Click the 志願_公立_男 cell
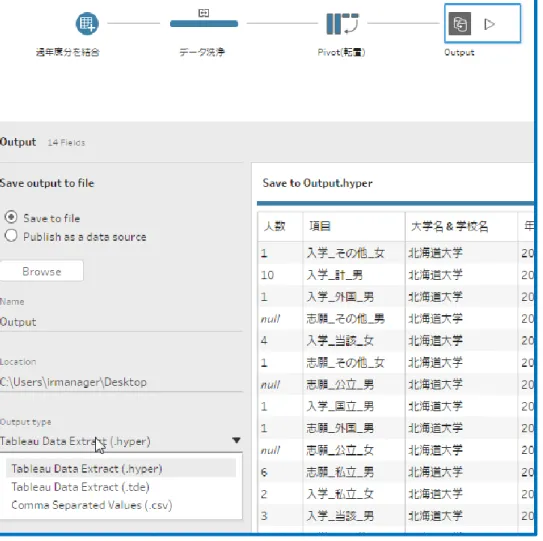Screen dimensions: 543x541 [x=354, y=384]
